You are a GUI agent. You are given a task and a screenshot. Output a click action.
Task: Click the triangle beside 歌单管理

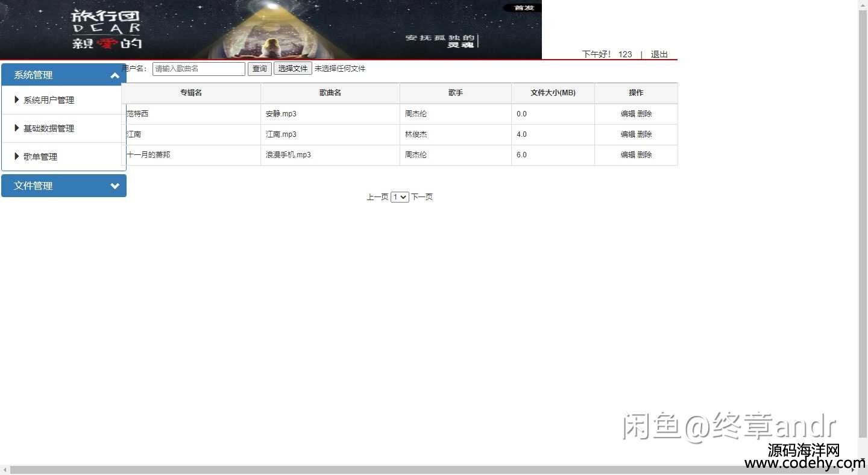click(17, 157)
